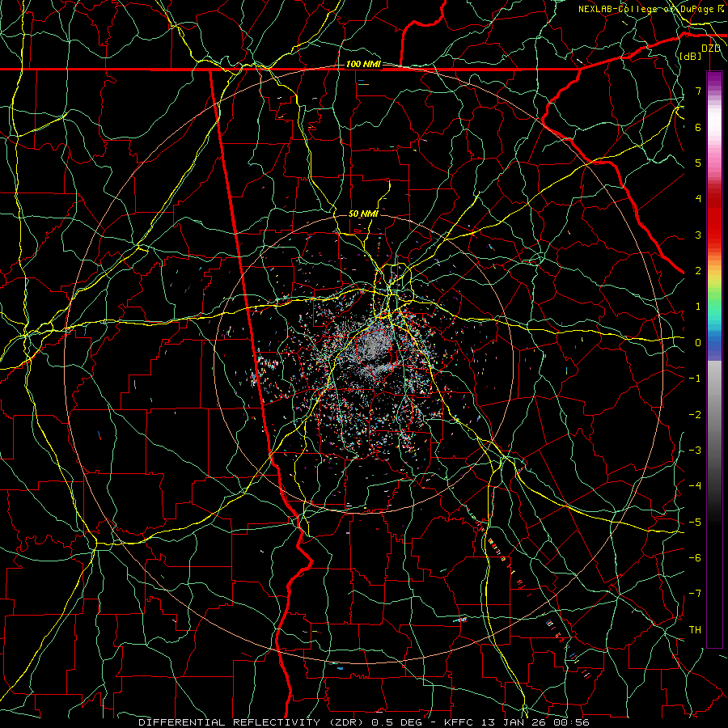Click the 6 value on color scale
Image resolution: width=728 pixels, height=728 pixels.
click(x=698, y=127)
